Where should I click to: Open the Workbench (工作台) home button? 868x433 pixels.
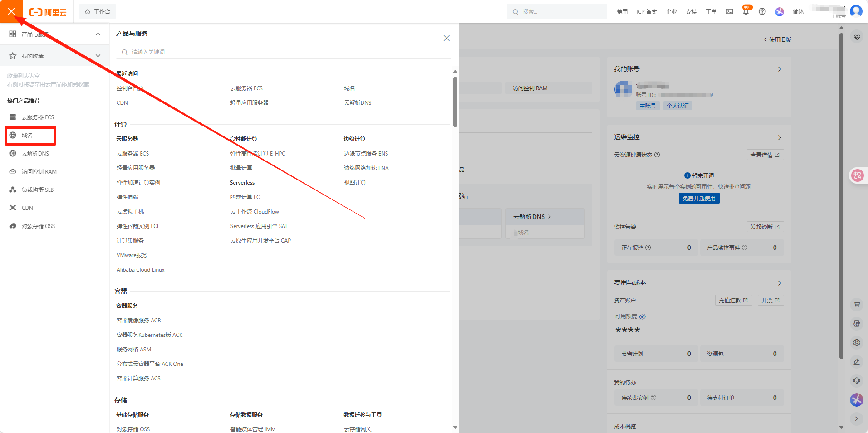[98, 12]
